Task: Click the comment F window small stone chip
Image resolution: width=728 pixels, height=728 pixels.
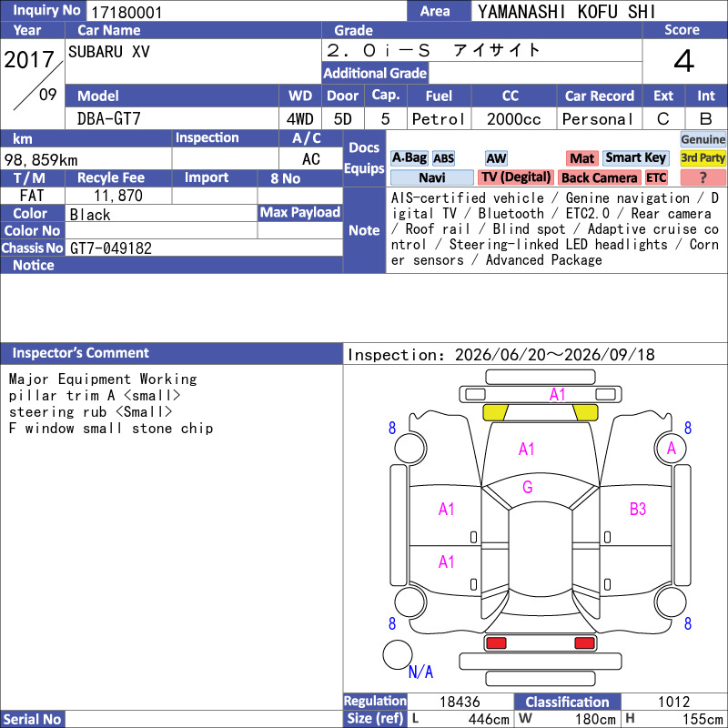Action: (x=110, y=428)
